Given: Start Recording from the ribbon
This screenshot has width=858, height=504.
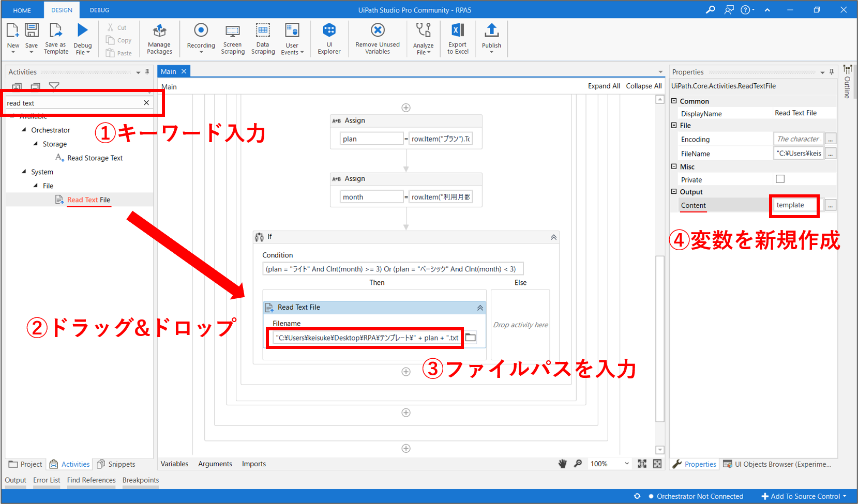Looking at the screenshot, I should click(201, 31).
